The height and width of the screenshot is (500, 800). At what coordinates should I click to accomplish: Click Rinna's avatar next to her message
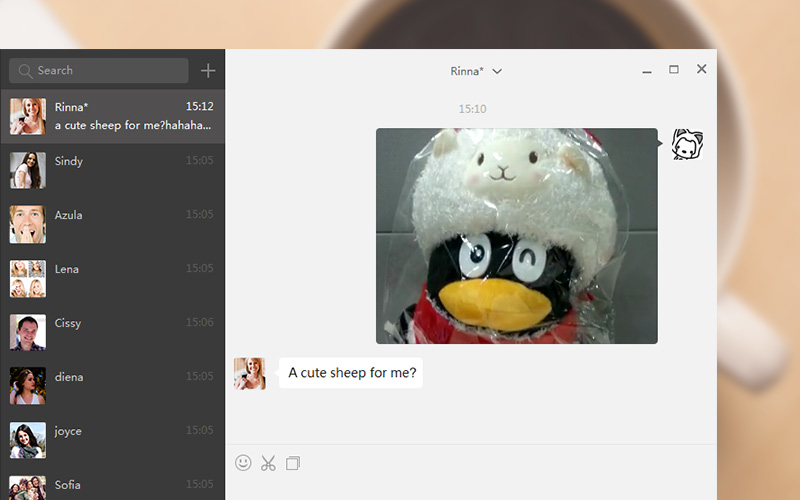click(249, 373)
